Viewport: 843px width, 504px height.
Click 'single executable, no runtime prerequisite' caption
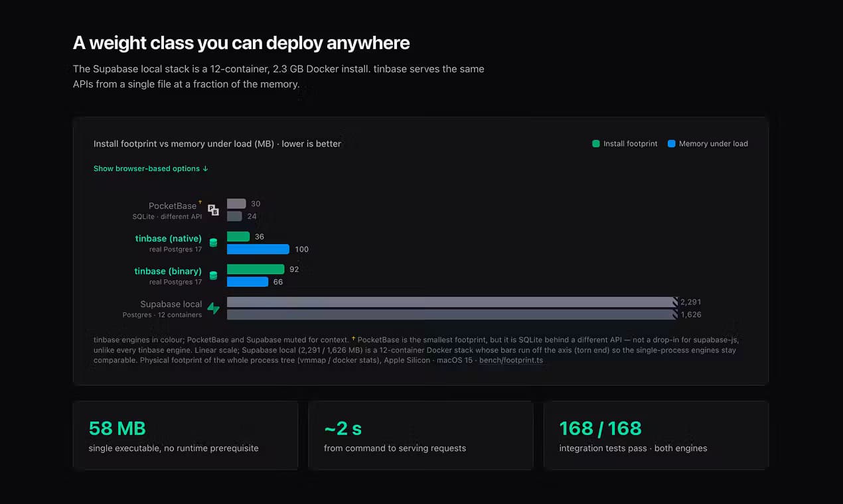point(173,448)
